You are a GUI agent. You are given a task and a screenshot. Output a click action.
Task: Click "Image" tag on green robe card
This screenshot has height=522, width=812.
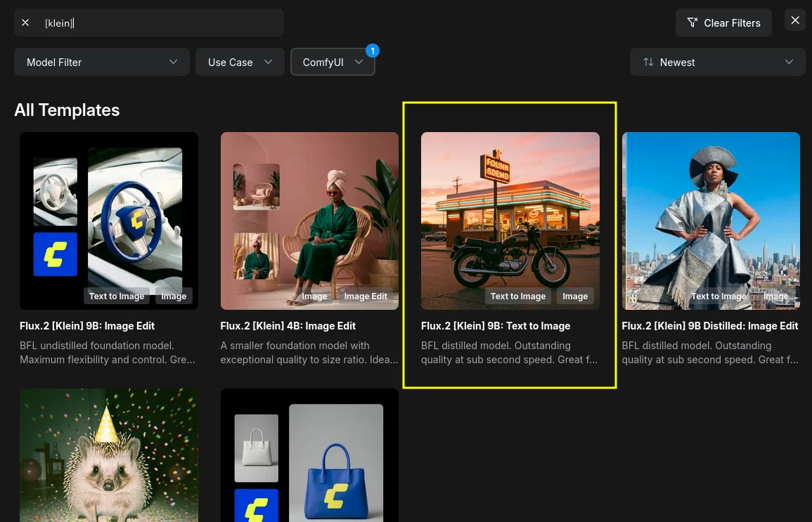314,296
